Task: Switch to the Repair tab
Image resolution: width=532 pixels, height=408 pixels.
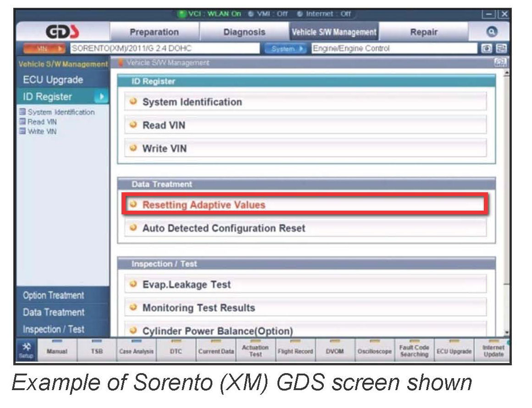Action: click(x=423, y=32)
